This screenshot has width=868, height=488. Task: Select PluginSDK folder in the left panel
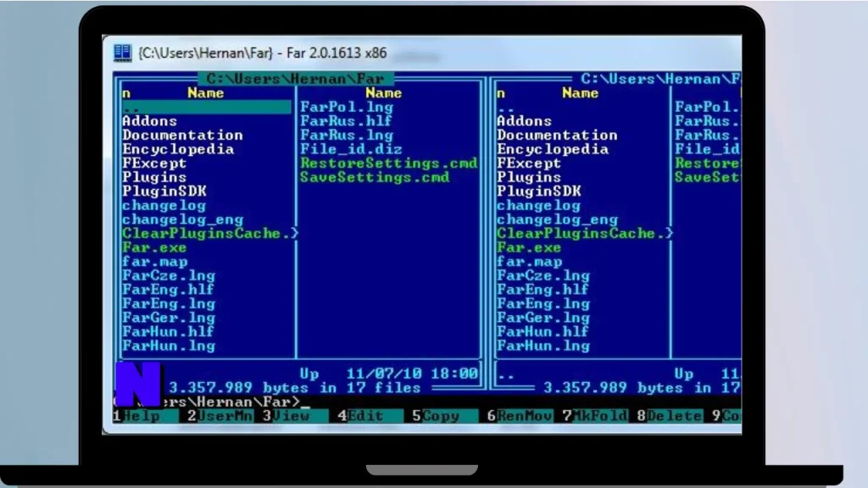point(164,191)
